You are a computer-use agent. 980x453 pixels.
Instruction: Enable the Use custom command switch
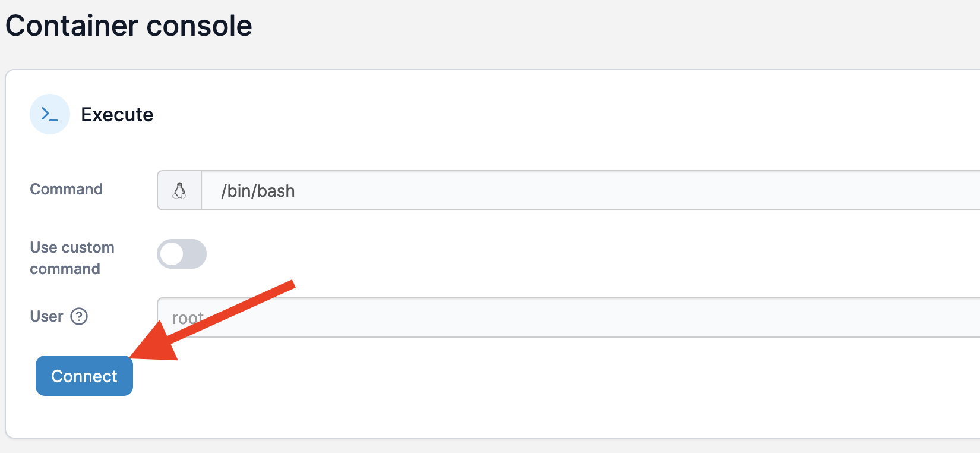182,254
